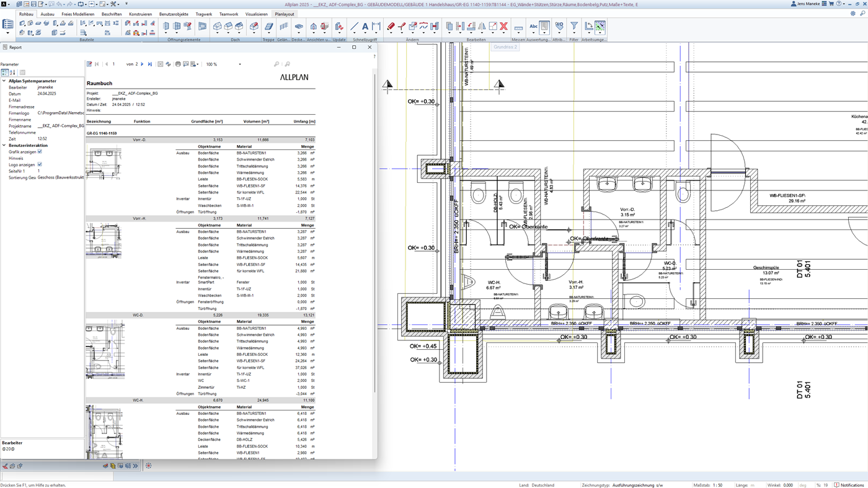Open the Rohbau ribbon tab
Screen dimensions: 868x488
(x=26, y=14)
